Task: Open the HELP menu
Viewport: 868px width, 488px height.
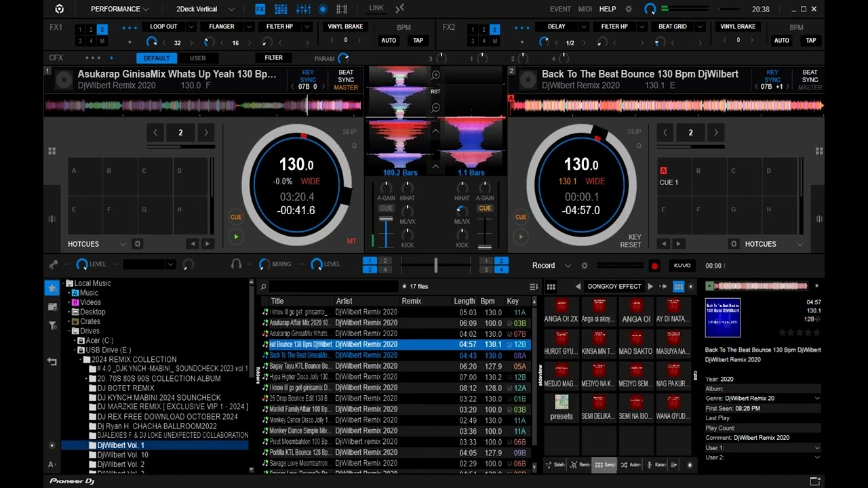Action: pos(608,9)
